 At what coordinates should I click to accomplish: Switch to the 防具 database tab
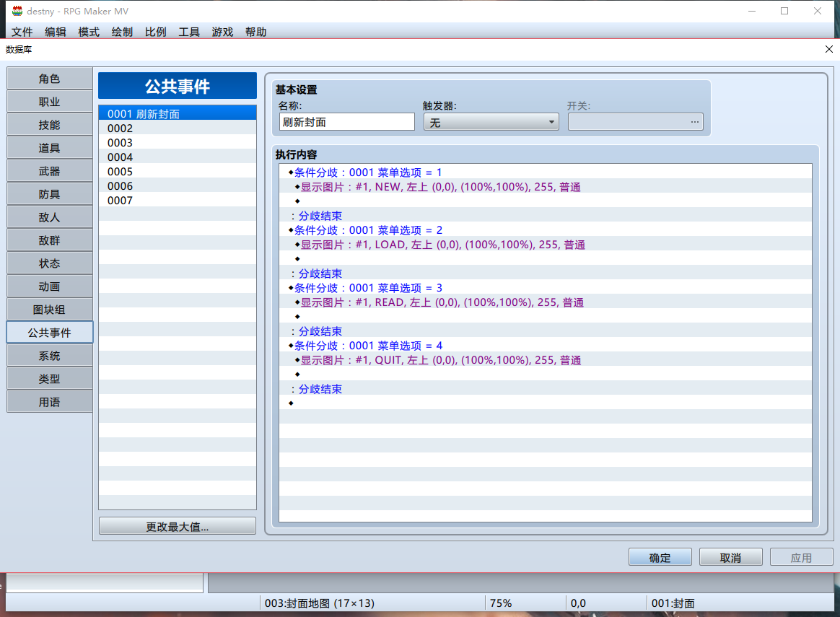tap(49, 194)
